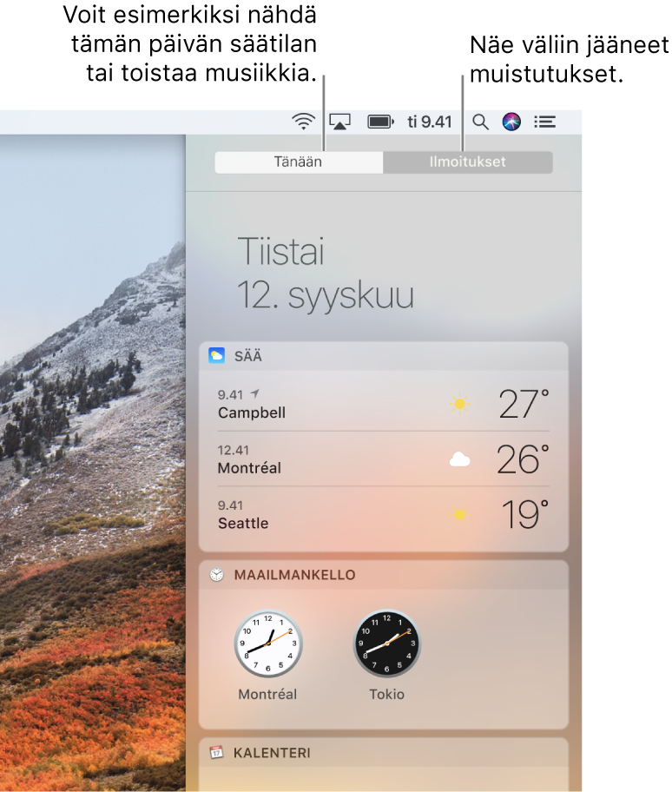Check the battery status icon
Screen dimensions: 672x792
coord(380,122)
